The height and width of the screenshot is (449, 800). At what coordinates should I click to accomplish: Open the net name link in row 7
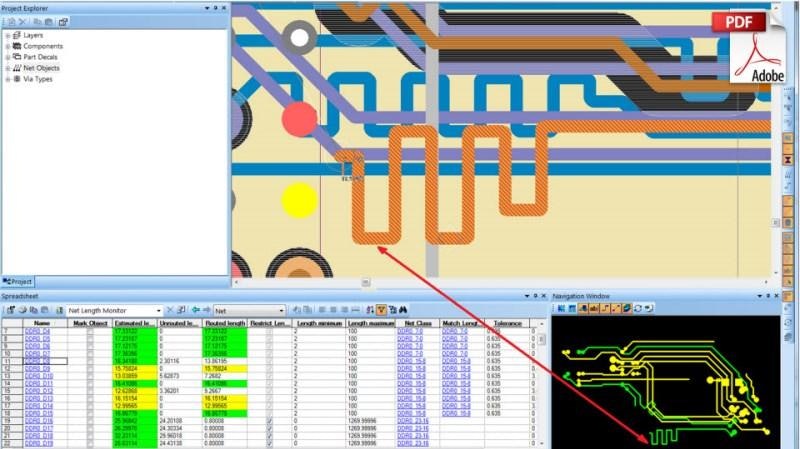coord(37,331)
